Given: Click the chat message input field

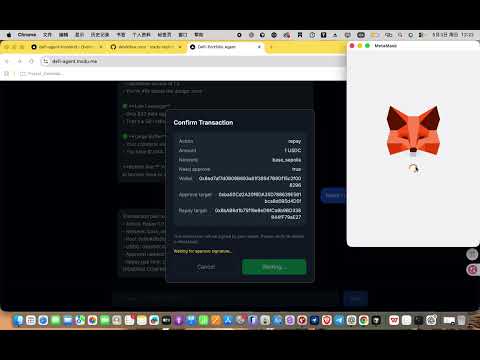Looking at the screenshot, I should (x=225, y=298).
